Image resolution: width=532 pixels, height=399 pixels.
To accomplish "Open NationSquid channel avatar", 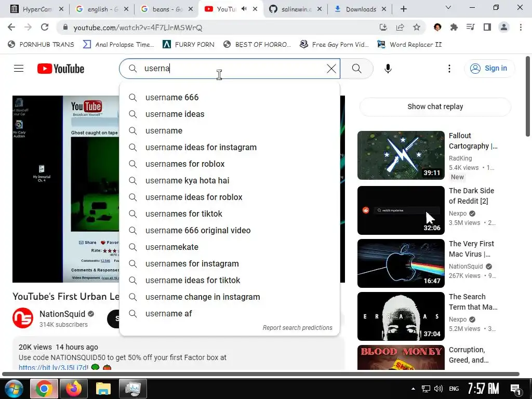I will 23,318.
